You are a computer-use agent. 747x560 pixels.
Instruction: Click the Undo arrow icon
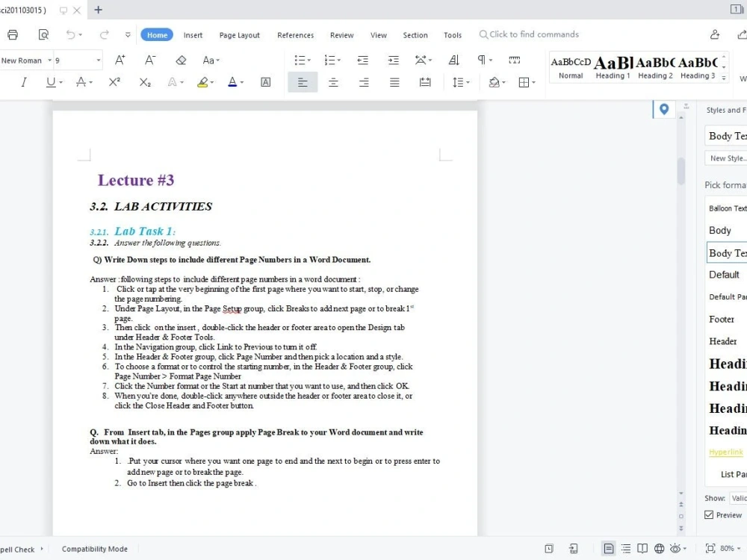[x=70, y=35]
